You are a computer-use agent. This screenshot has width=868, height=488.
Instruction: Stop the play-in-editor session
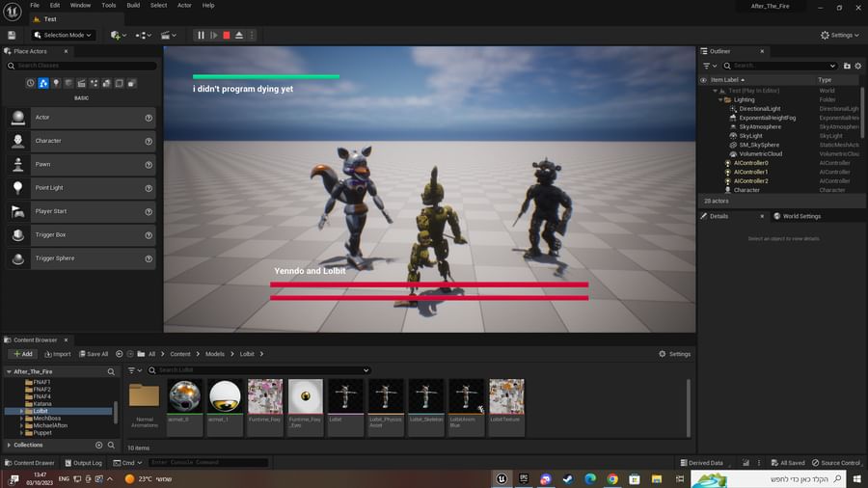point(227,35)
